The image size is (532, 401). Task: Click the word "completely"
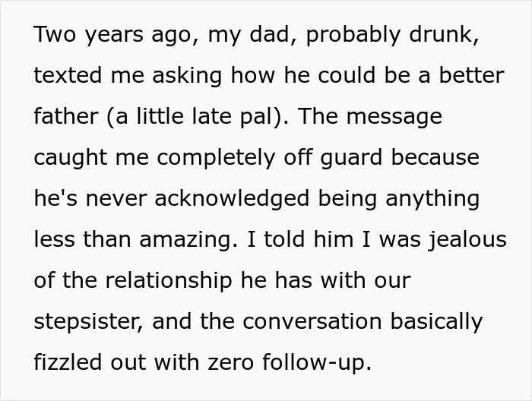(216, 158)
